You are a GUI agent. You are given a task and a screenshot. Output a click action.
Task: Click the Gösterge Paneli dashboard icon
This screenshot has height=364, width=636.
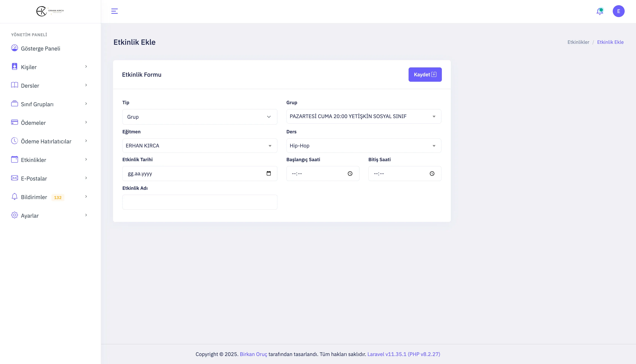click(x=15, y=48)
